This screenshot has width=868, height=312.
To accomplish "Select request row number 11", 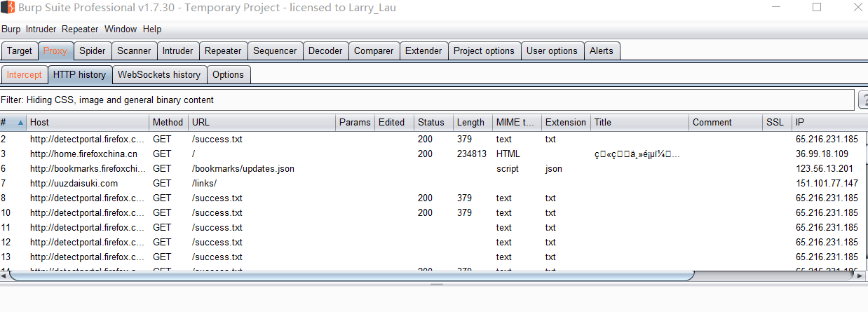I will click(434, 227).
